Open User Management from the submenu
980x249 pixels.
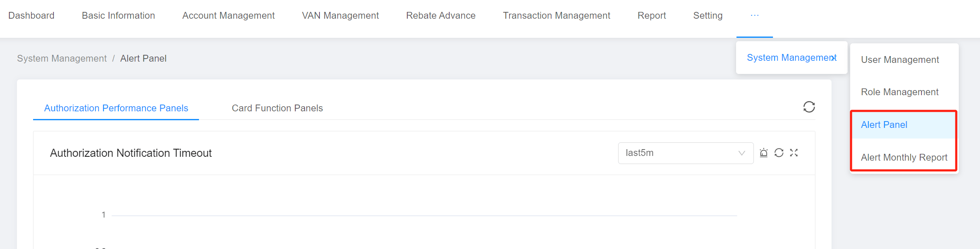tap(900, 60)
